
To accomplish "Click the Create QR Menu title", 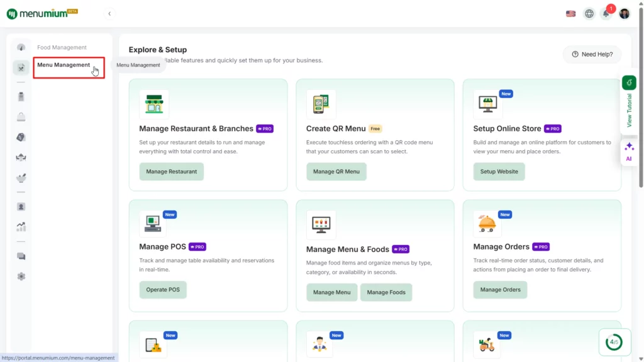I will click(x=336, y=129).
